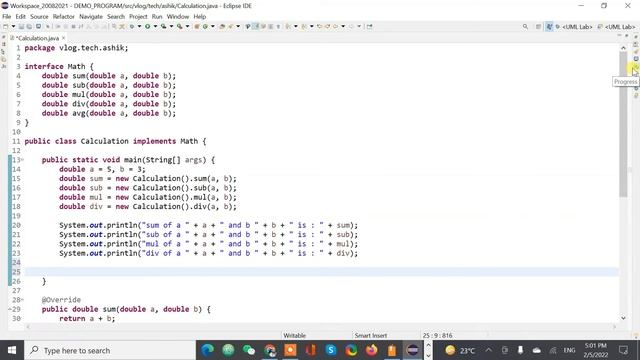Click the New Java Class icon
Image resolution: width=640 pixels, height=360 pixels.
pos(205,27)
